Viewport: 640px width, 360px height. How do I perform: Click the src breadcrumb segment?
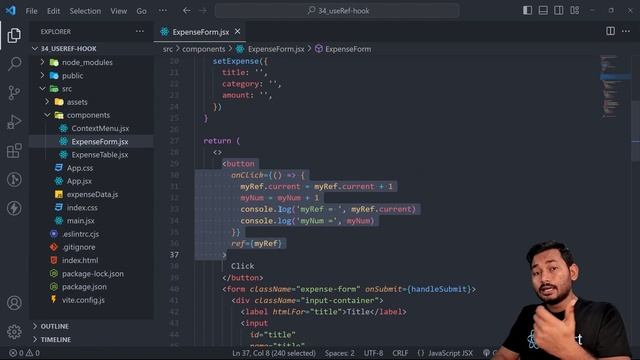[x=167, y=49]
